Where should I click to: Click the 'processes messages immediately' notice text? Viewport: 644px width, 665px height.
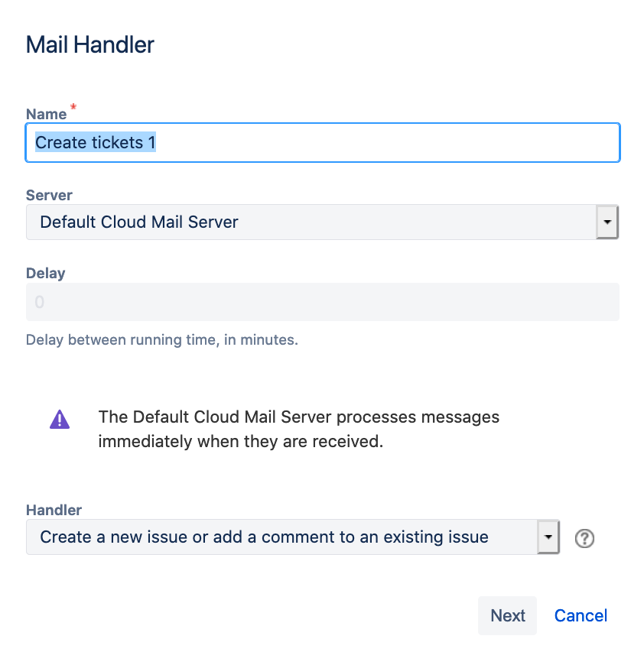pyautogui.click(x=298, y=430)
